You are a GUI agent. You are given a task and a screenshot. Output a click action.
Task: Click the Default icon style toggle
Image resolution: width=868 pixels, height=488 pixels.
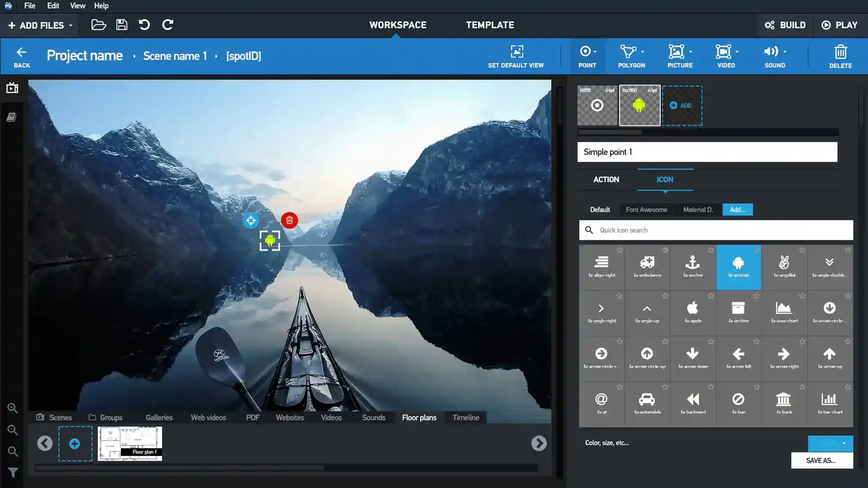(600, 209)
